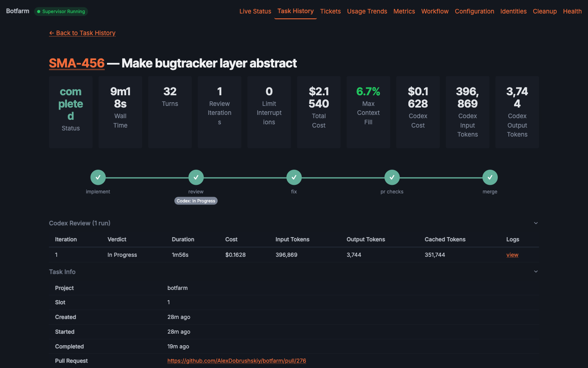Switch to the Live Status tab
588x368 pixels.
click(255, 11)
